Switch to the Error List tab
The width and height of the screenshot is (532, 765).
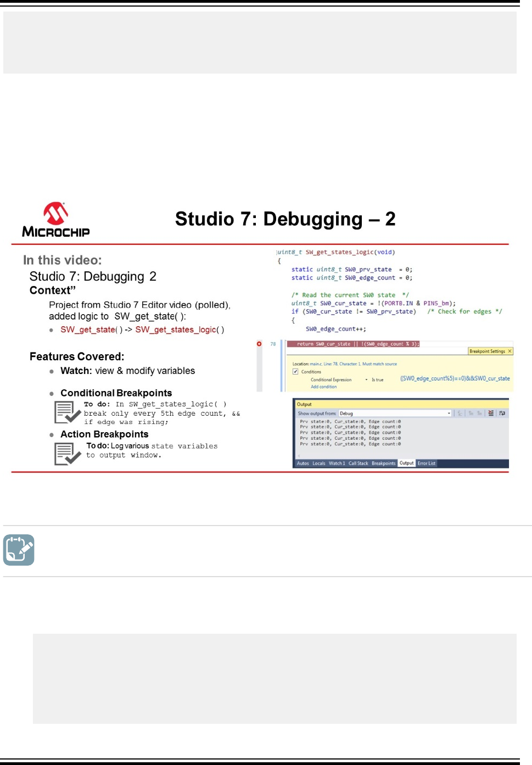427,464
